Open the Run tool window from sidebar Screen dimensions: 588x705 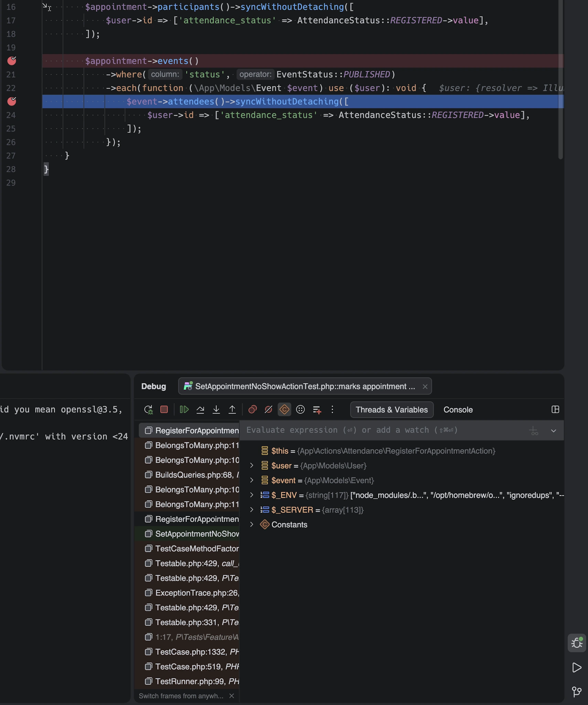pos(577,668)
